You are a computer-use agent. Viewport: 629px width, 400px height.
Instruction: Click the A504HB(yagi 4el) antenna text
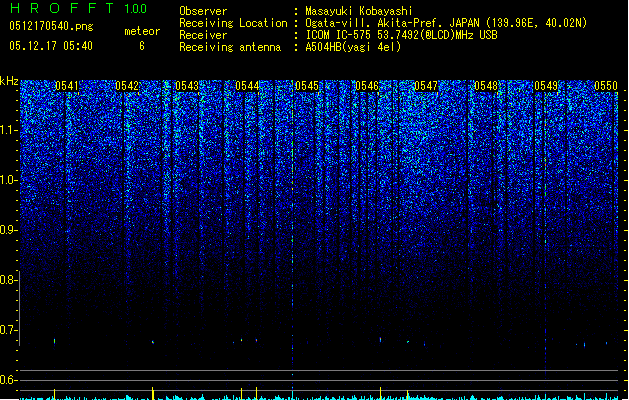coord(353,47)
